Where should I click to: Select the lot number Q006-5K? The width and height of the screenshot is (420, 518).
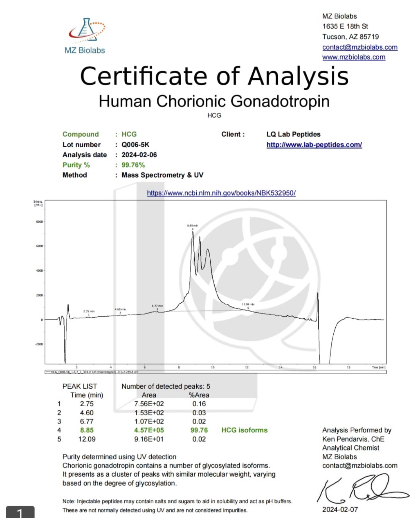click(135, 145)
